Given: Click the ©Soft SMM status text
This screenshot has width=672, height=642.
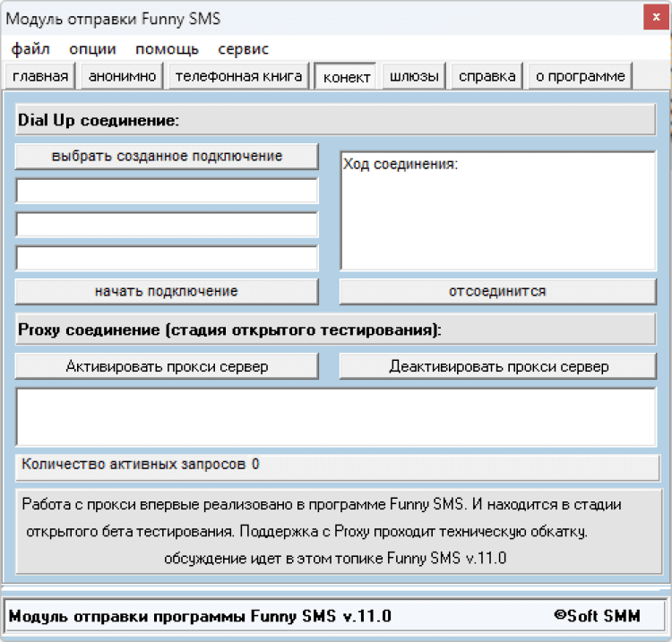Looking at the screenshot, I should pyautogui.click(x=597, y=616).
